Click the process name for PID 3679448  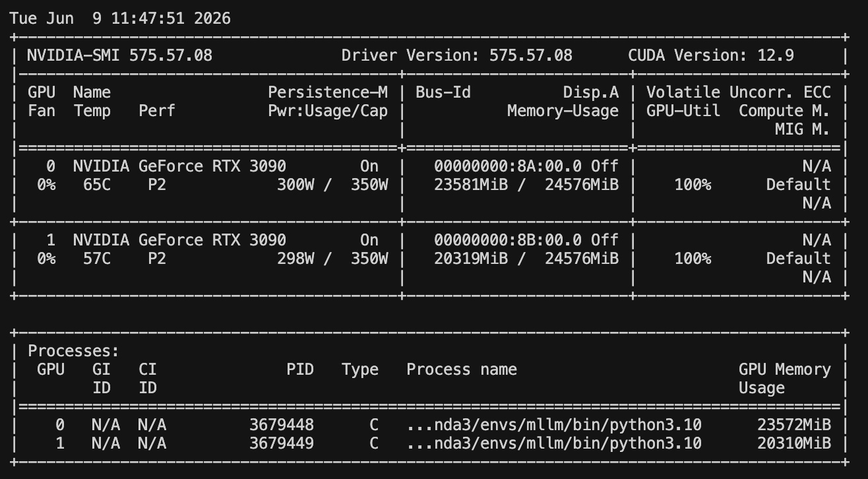click(x=554, y=424)
